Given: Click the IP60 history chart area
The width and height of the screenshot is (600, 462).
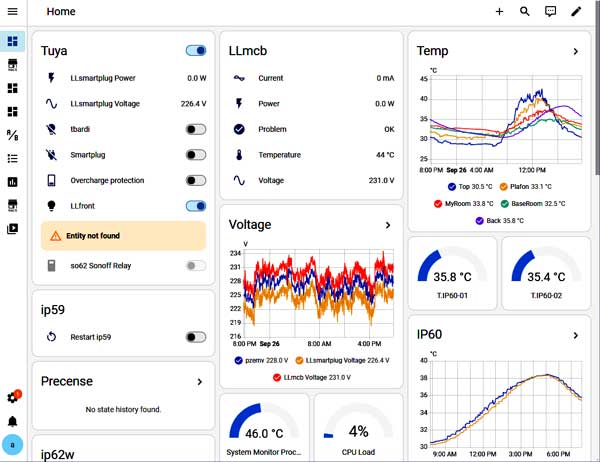Looking at the screenshot, I should [506, 404].
